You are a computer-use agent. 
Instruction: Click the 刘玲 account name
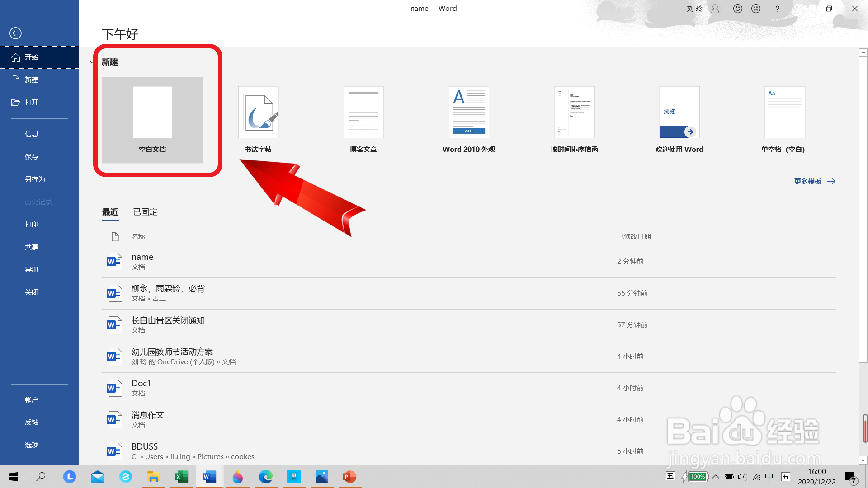pos(695,9)
